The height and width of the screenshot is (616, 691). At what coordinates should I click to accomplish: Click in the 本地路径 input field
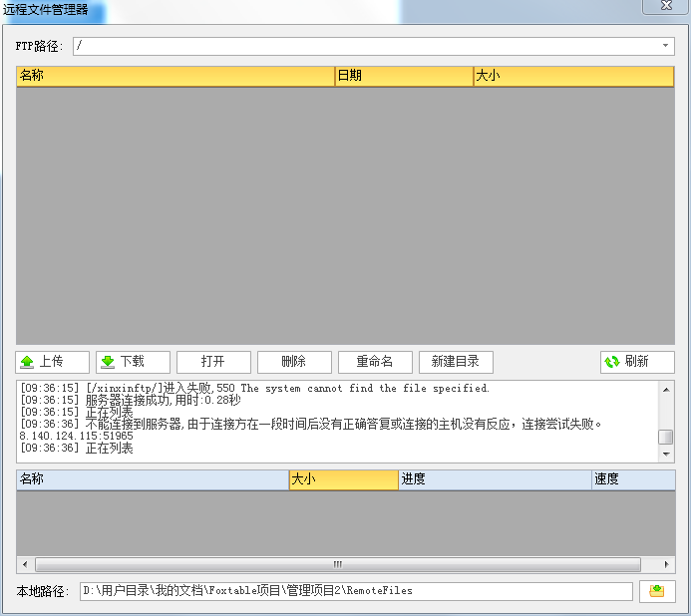coord(356,591)
